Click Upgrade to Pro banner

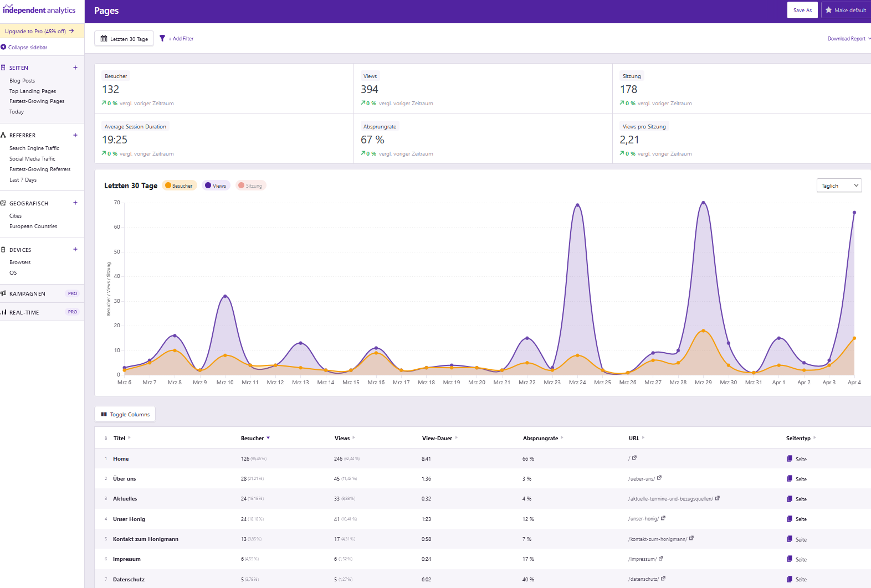(x=42, y=31)
